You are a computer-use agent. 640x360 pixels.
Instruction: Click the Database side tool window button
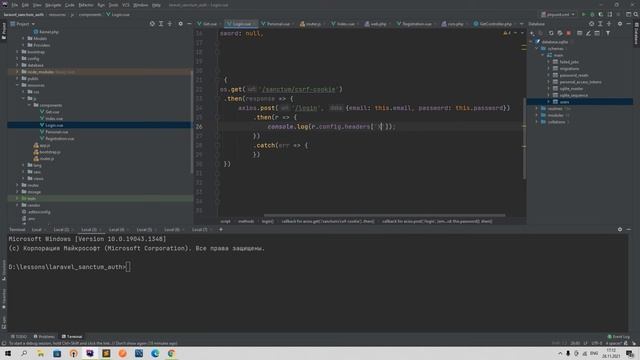636,33
